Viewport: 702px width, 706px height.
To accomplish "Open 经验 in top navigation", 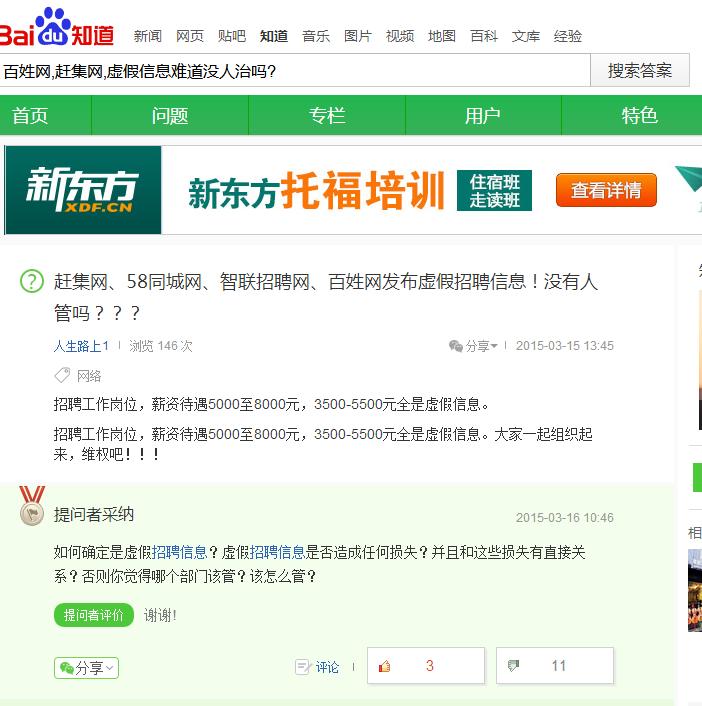I will [x=567, y=36].
